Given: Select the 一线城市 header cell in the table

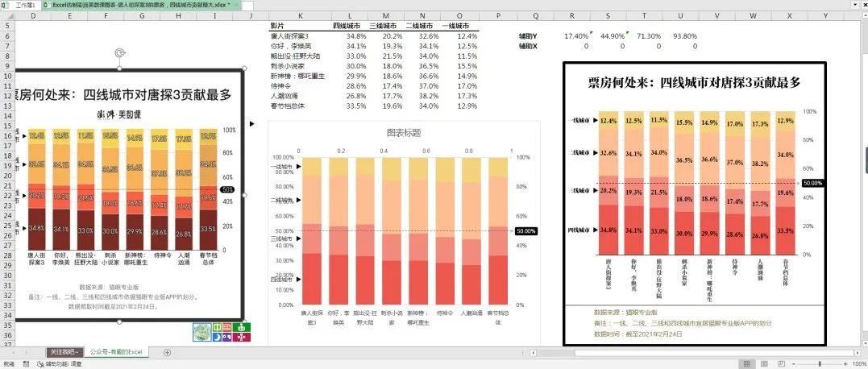Looking at the screenshot, I should (x=460, y=26).
